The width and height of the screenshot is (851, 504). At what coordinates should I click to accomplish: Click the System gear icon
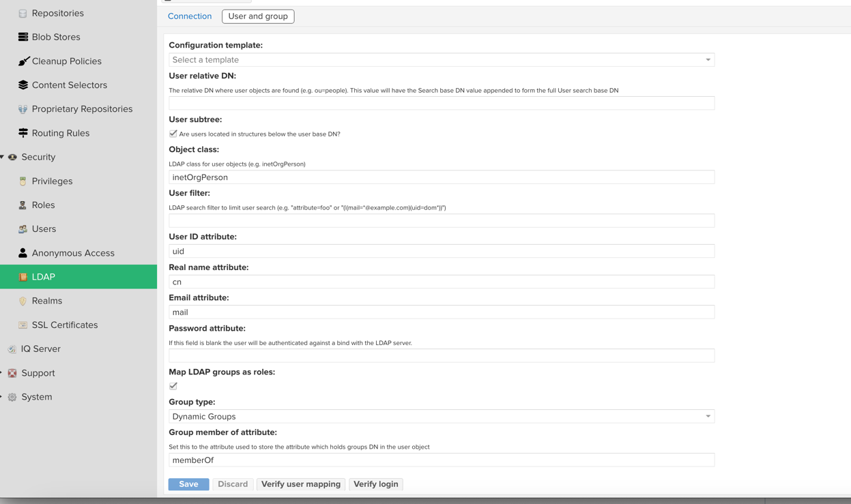click(x=12, y=397)
